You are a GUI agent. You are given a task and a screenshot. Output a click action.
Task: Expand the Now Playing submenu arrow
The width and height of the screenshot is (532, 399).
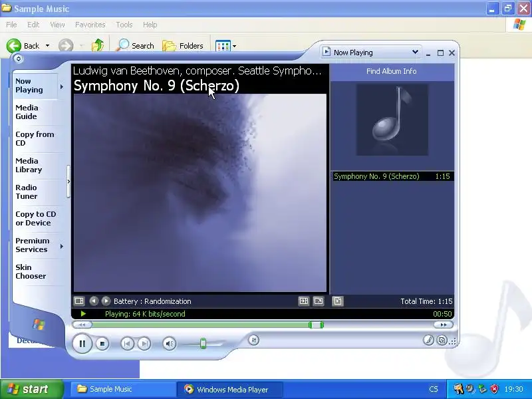click(62, 86)
